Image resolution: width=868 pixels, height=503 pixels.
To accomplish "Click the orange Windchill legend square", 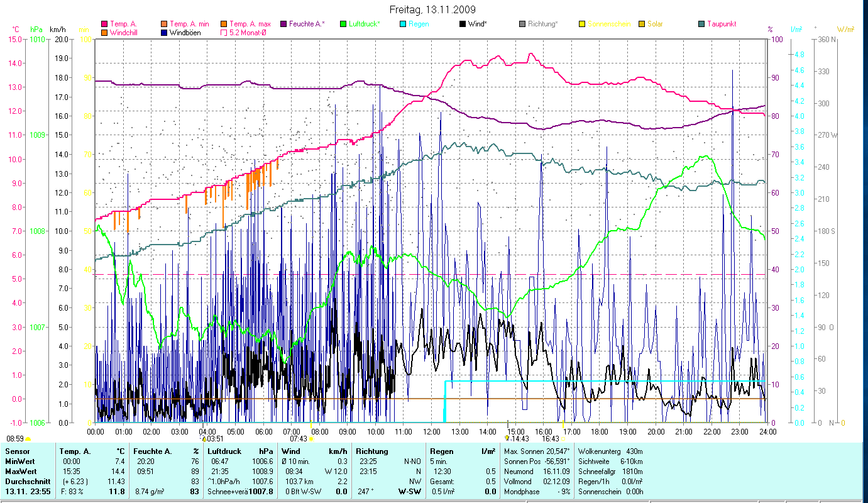I will pyautogui.click(x=105, y=32).
